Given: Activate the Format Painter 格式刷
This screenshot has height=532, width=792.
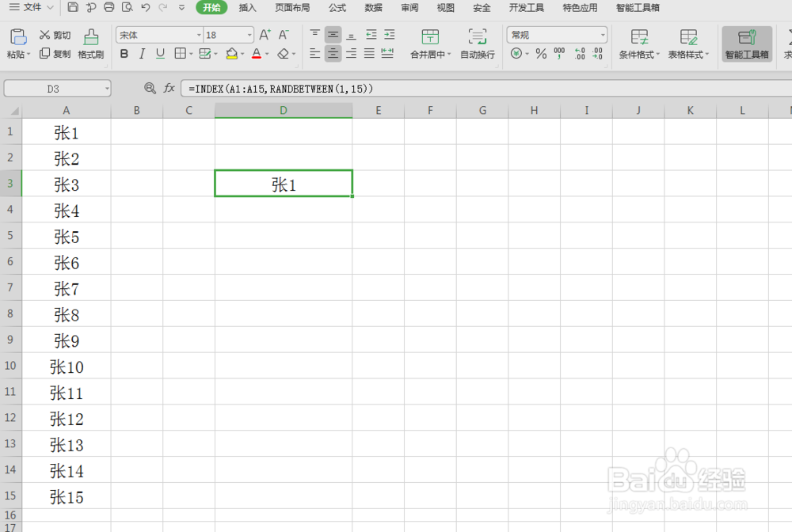Looking at the screenshot, I should [91, 44].
